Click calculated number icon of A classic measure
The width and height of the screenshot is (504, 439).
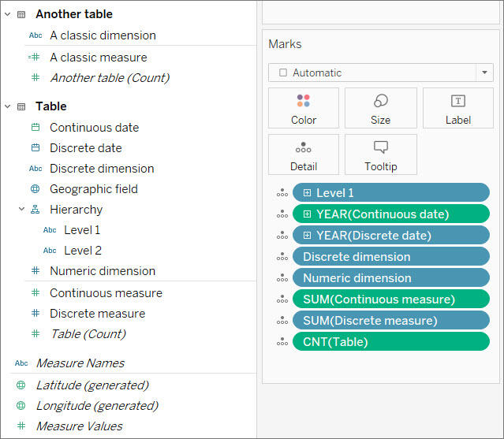35,58
